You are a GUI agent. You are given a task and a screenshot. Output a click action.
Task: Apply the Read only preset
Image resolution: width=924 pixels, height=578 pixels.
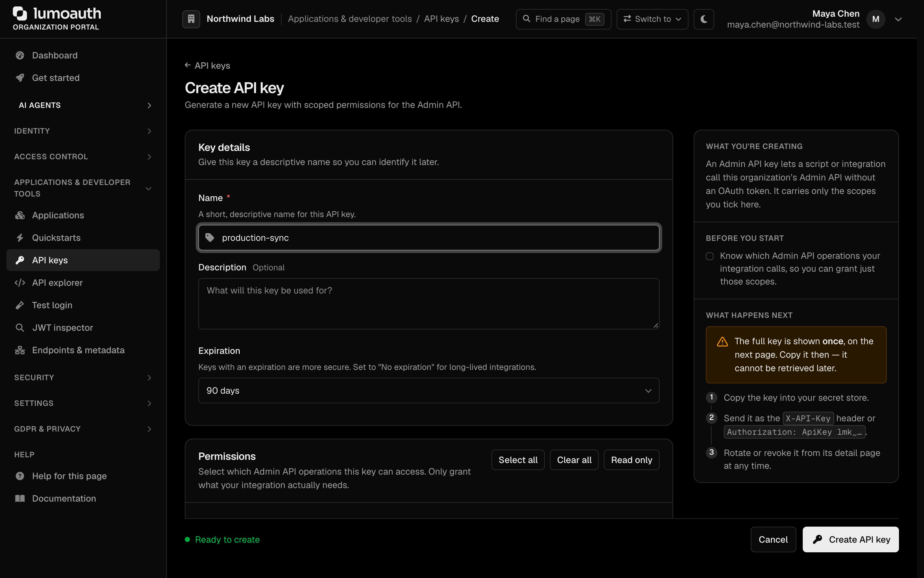coord(631,460)
